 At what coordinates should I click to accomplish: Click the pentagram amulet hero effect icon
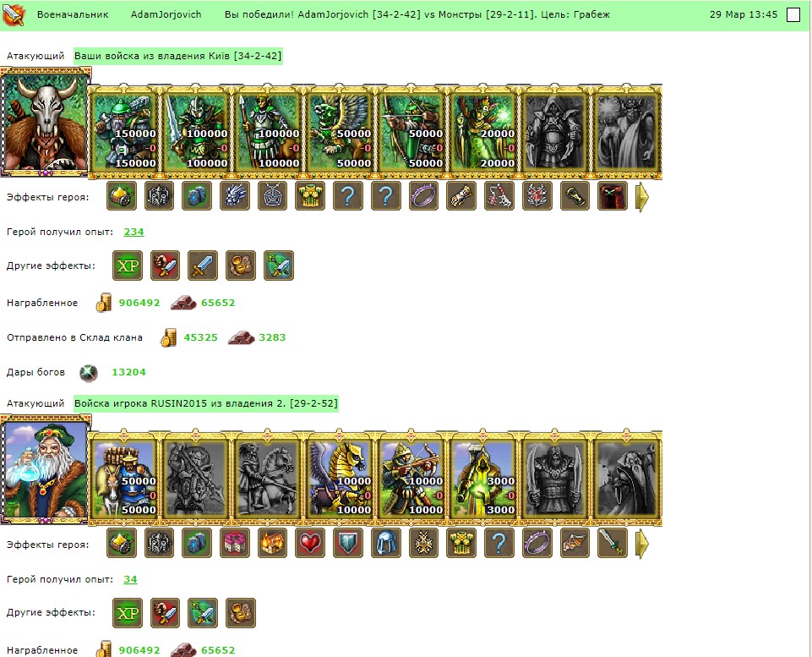click(x=272, y=195)
